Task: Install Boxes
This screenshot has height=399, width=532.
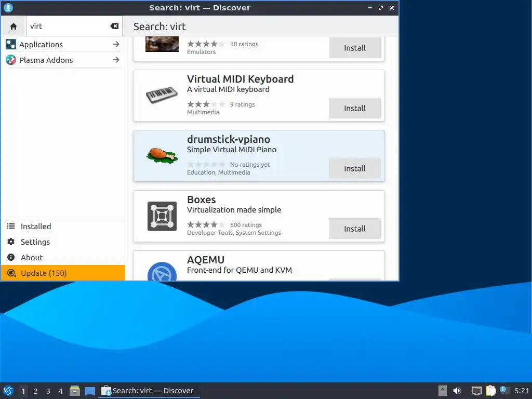Action: click(354, 229)
